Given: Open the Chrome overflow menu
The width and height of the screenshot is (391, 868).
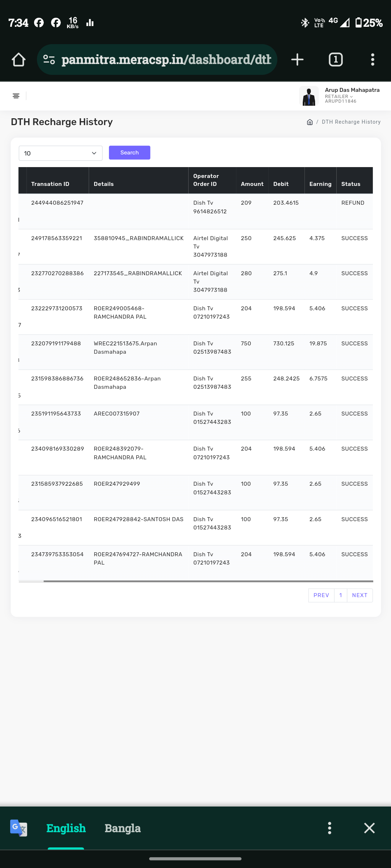Looking at the screenshot, I should [373, 60].
